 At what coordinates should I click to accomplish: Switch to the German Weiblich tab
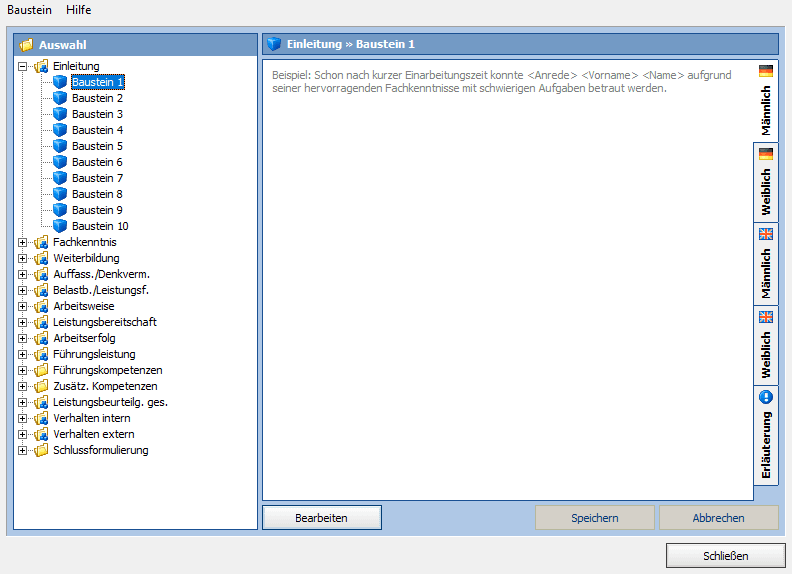point(766,182)
